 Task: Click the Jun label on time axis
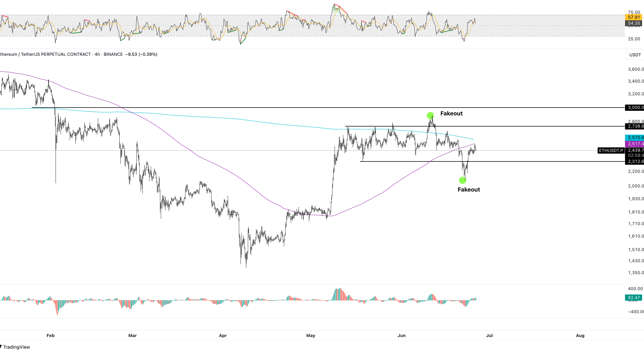[401, 336]
